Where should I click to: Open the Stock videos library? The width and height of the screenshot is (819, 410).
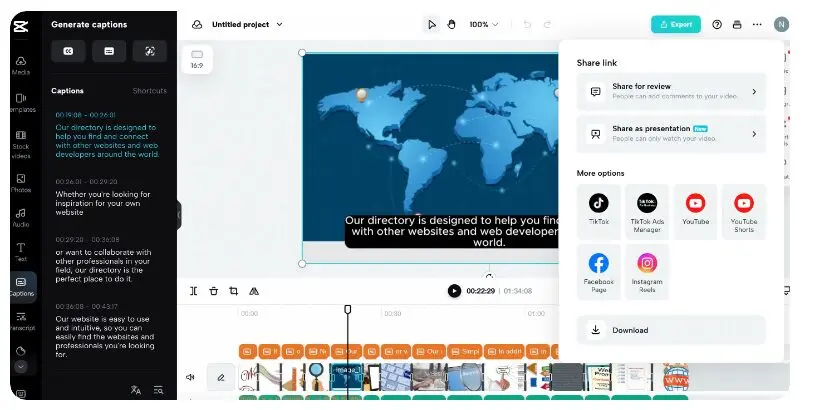20,145
